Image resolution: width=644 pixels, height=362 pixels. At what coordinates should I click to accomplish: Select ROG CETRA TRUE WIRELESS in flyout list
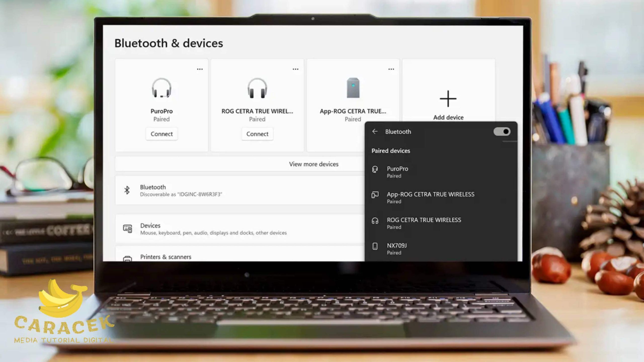coord(424,223)
